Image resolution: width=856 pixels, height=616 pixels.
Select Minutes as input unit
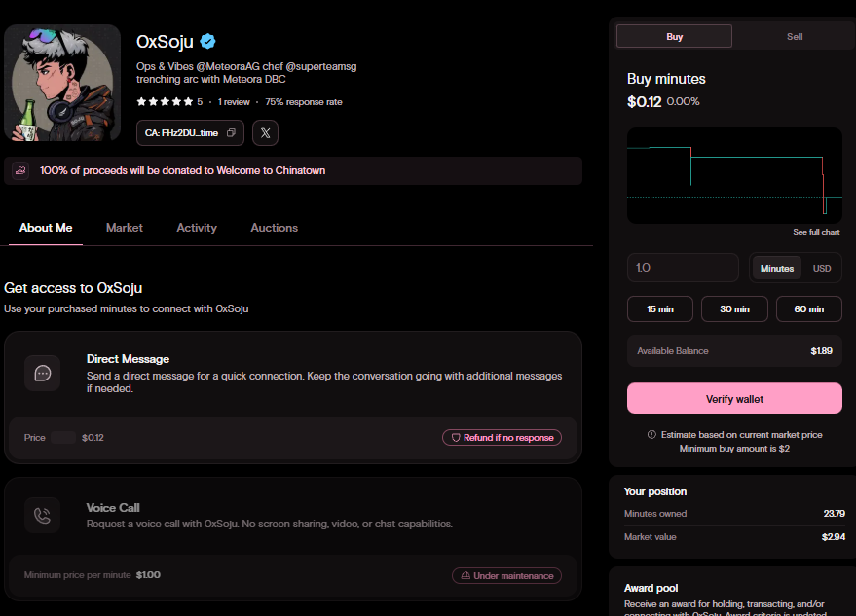click(x=777, y=269)
